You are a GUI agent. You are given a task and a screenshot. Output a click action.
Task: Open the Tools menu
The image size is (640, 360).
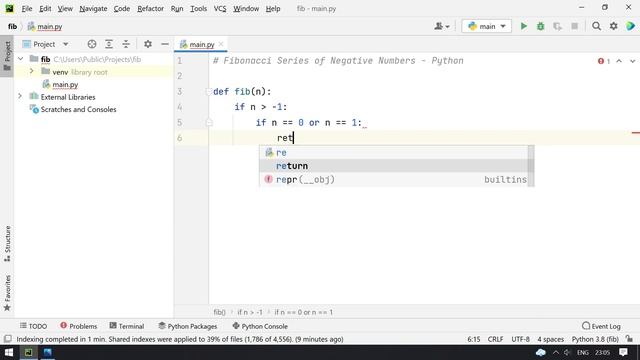[198, 9]
